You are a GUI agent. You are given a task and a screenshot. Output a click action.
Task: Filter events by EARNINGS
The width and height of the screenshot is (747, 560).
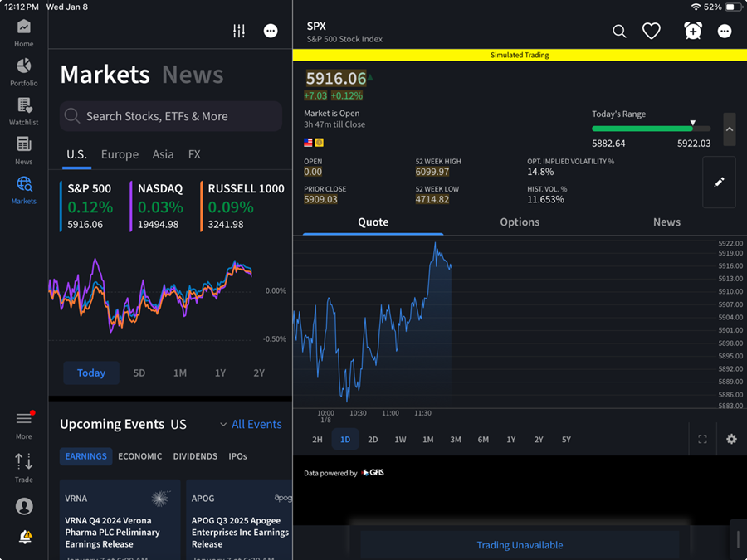[x=85, y=456]
